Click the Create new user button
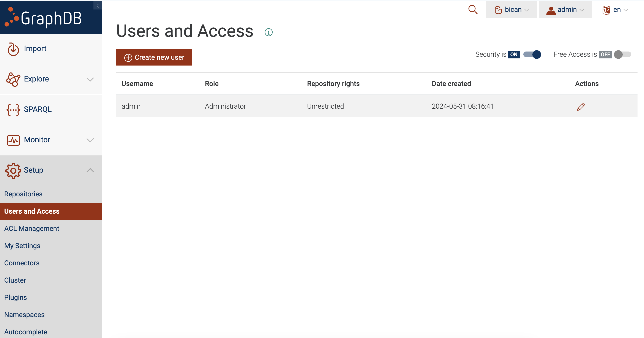Viewport: 644px width, 338px height. (154, 57)
